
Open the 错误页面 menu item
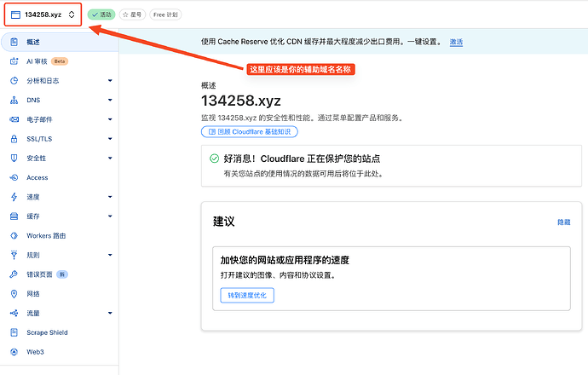[x=60, y=274]
